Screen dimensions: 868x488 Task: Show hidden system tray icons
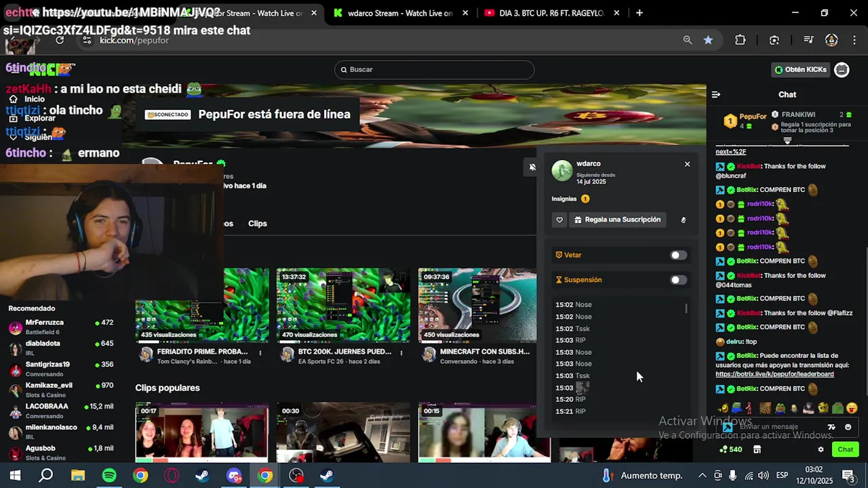[x=703, y=476]
